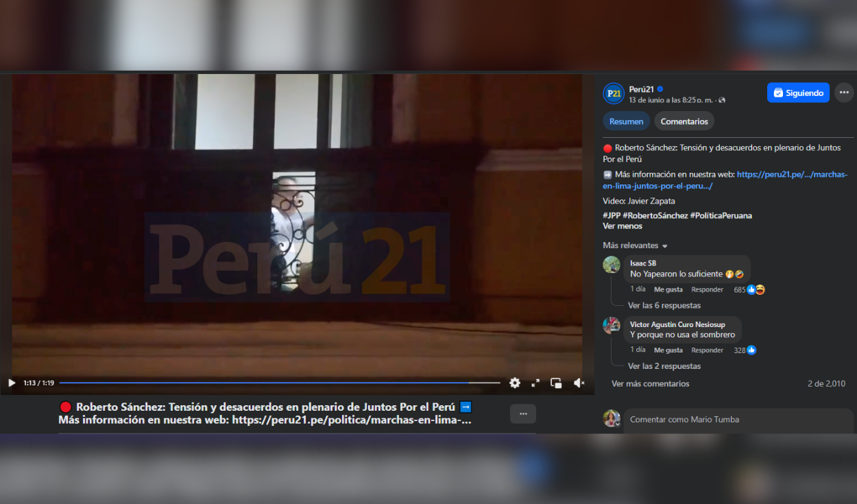Open three-dot menu below the video
The width and height of the screenshot is (857, 504).
pyautogui.click(x=523, y=413)
